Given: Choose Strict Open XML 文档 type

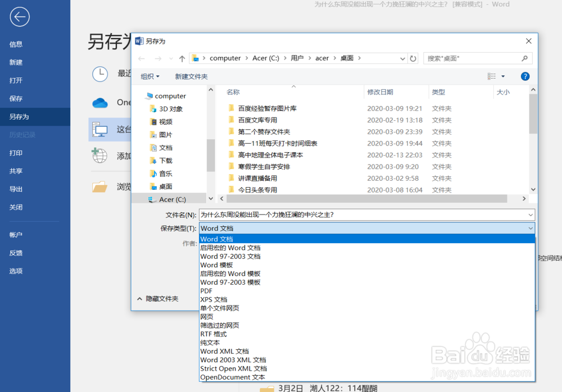Looking at the screenshot, I should [x=367, y=368].
